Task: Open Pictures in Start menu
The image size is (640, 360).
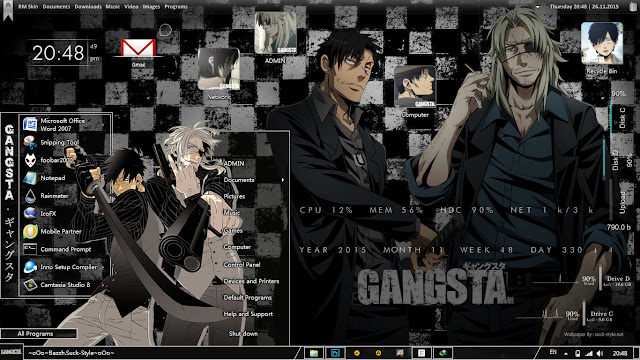Action: 234,196
